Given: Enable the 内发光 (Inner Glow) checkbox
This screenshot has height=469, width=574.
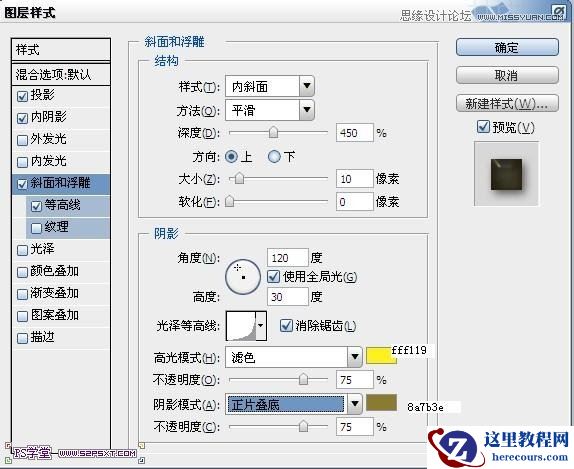Looking at the screenshot, I should click(x=22, y=162).
